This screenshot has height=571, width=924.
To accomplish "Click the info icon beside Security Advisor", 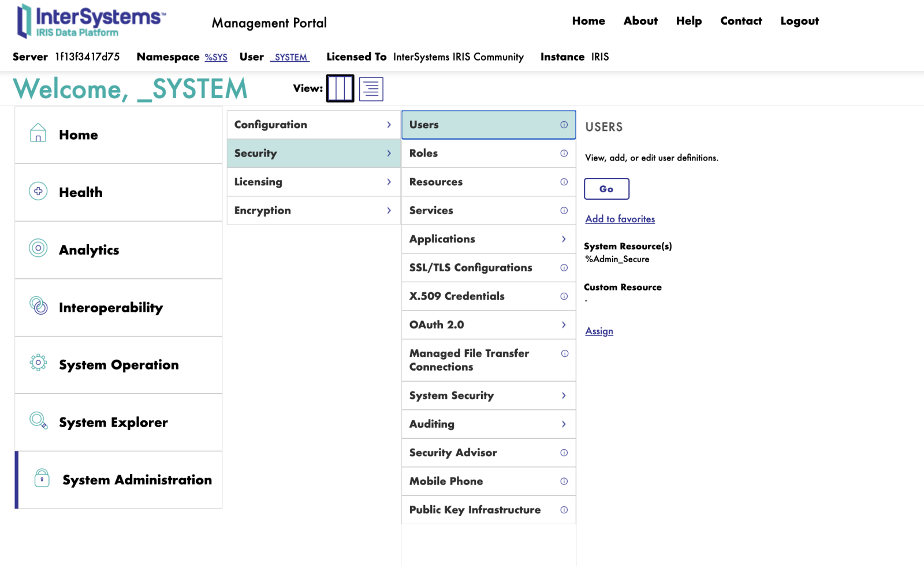I will pos(564,453).
